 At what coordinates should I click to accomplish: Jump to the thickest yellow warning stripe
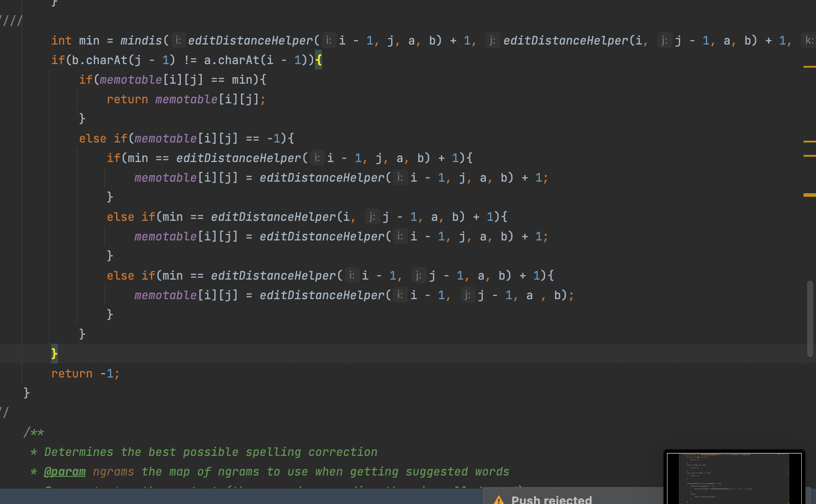coord(809,195)
